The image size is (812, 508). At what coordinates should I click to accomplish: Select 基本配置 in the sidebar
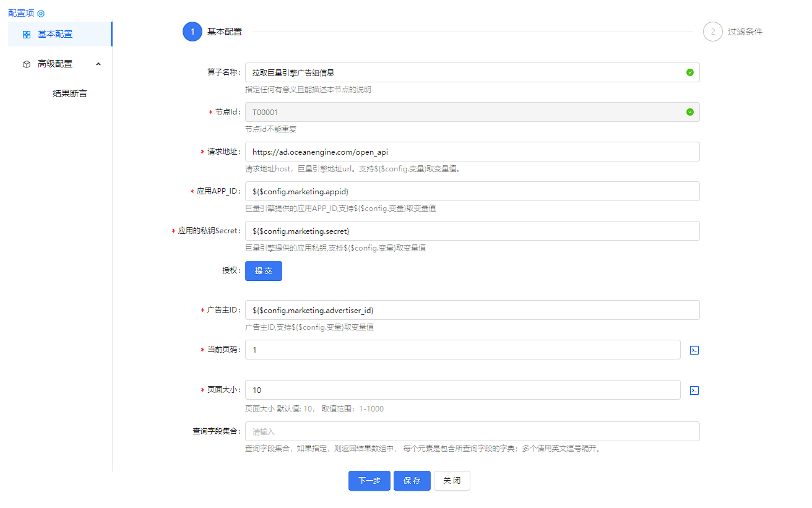[x=55, y=34]
